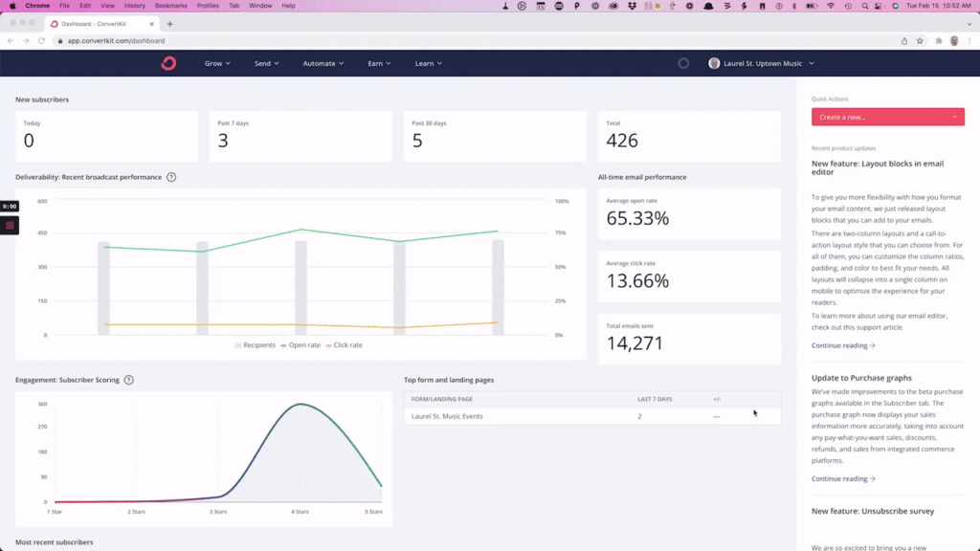Open the Chrome three-dot menu
Screen dimensions: 980x551
[969, 40]
